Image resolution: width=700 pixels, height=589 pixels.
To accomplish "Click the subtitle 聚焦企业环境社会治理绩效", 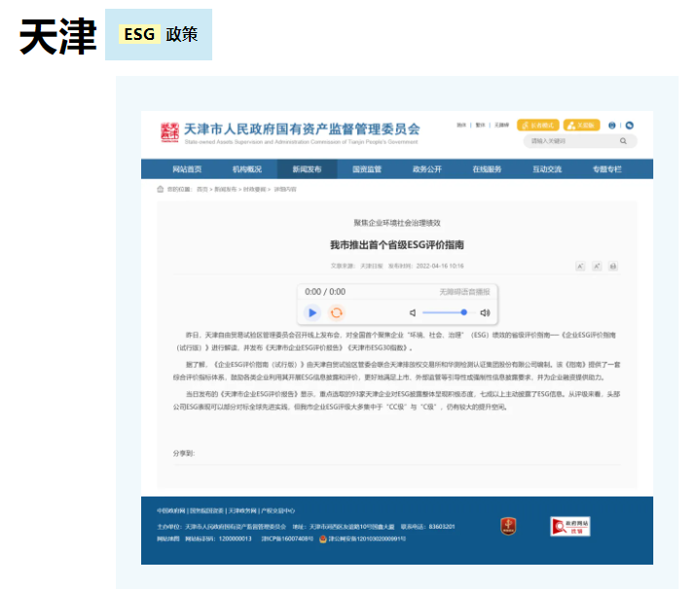I will [397, 223].
